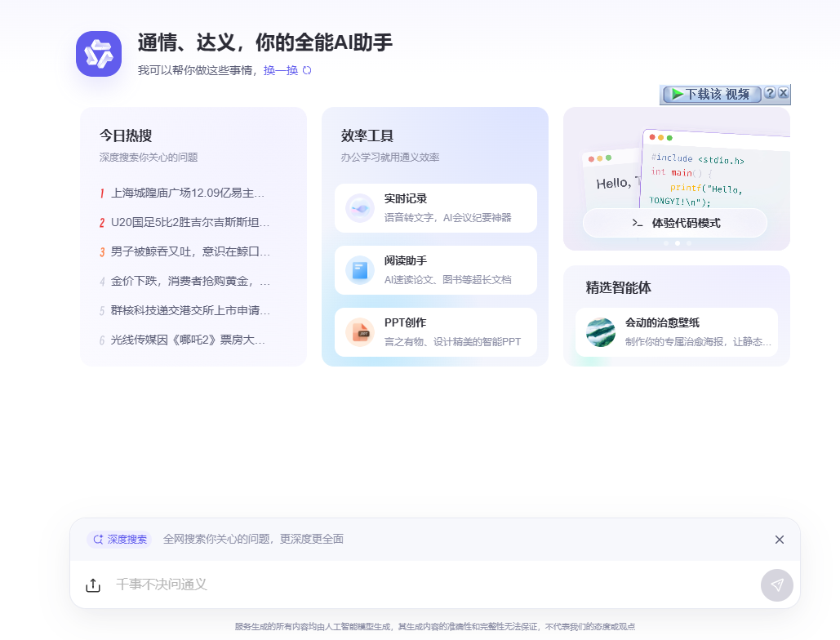
Task: Click the 效率工具 heading
Action: click(x=367, y=136)
